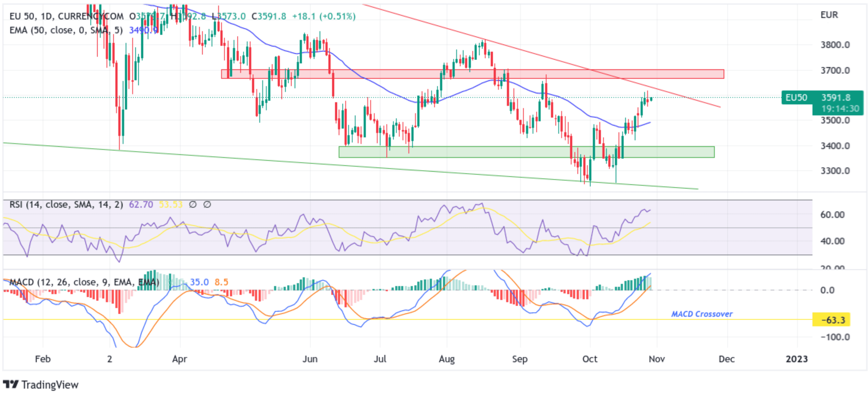Screen dimensions: 868x412
Task: Click the Jul label on time axis
Action: pos(380,359)
